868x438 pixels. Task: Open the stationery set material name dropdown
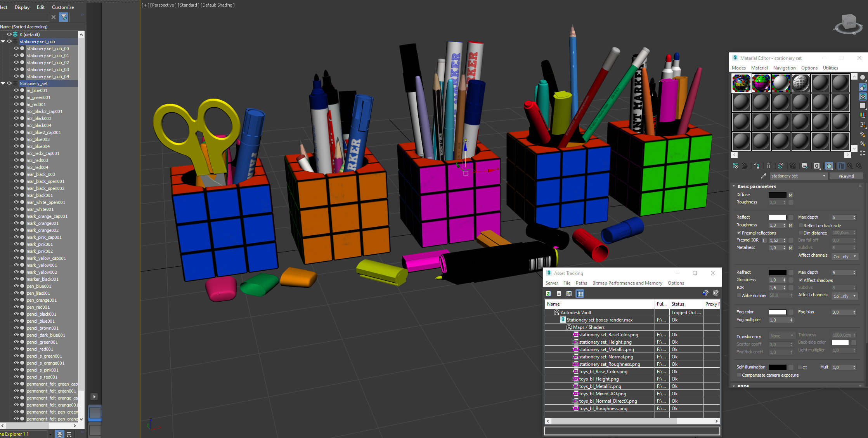click(x=824, y=176)
